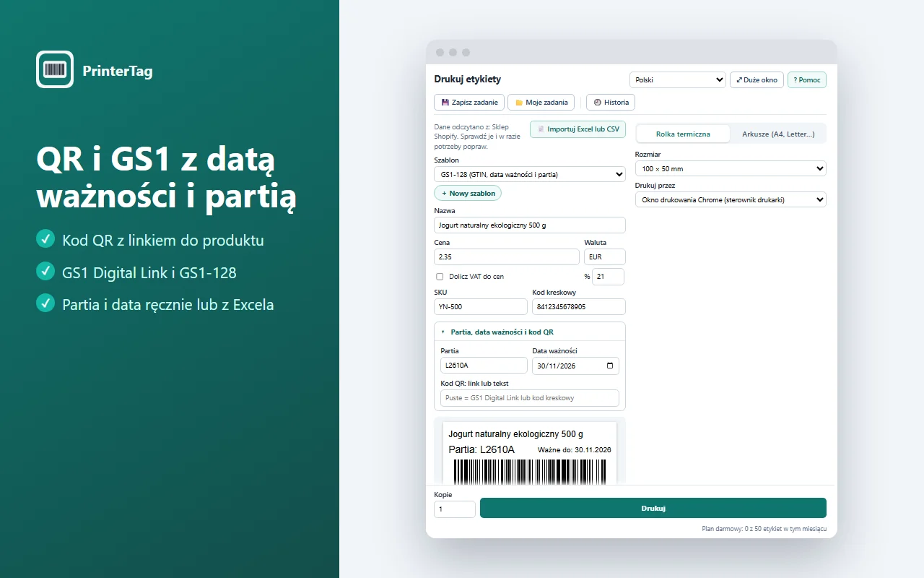The image size is (924, 578).
Task: Click the clock icon on Historia
Action: (597, 103)
